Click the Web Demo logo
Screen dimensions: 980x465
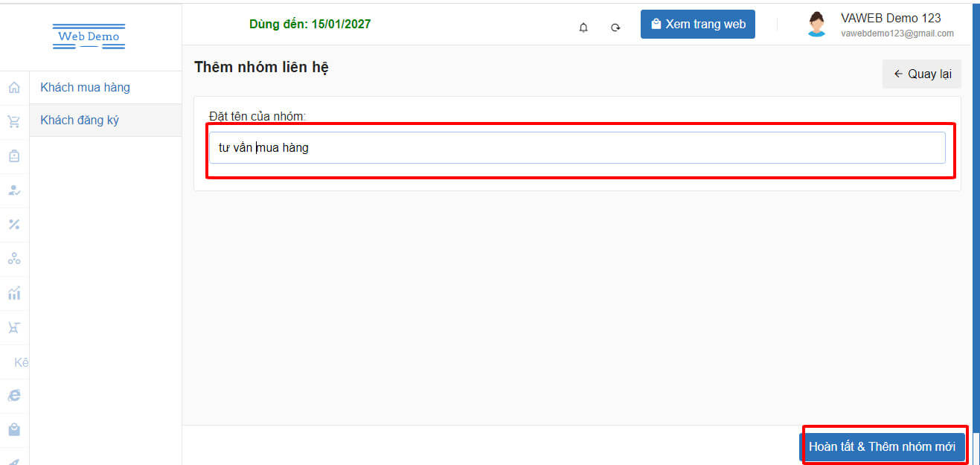[x=89, y=36]
